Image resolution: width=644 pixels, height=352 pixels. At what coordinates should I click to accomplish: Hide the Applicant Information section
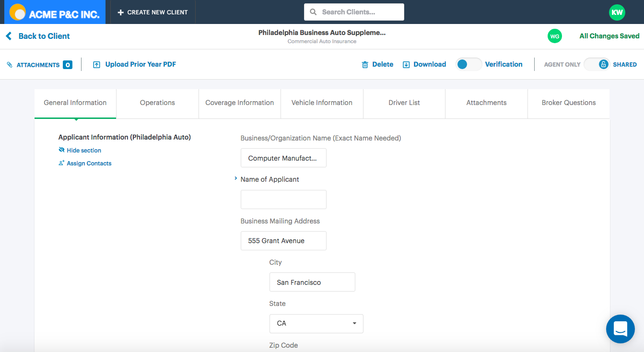(83, 151)
